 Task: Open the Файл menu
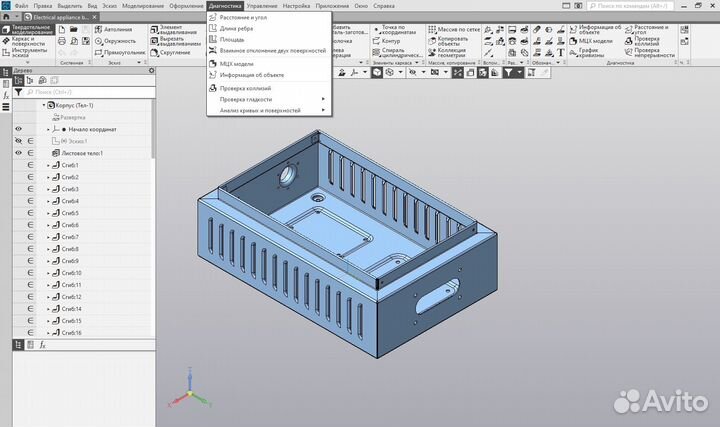point(21,6)
